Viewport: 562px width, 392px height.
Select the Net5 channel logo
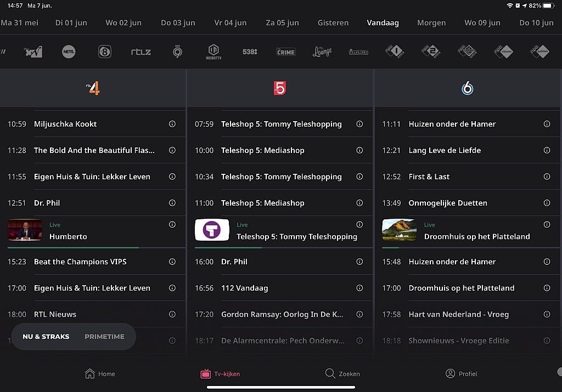pyautogui.click(x=69, y=52)
